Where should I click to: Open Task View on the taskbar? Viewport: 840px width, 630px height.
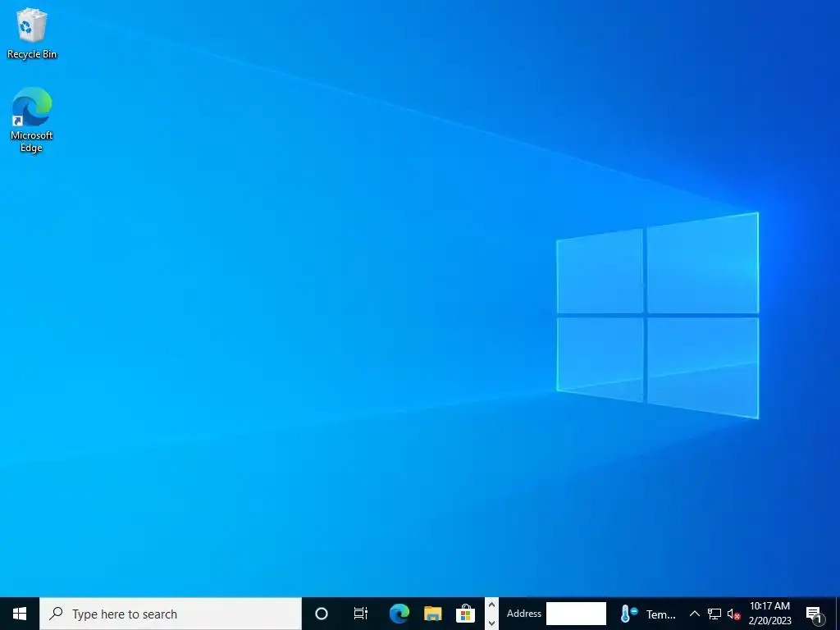[x=361, y=614]
